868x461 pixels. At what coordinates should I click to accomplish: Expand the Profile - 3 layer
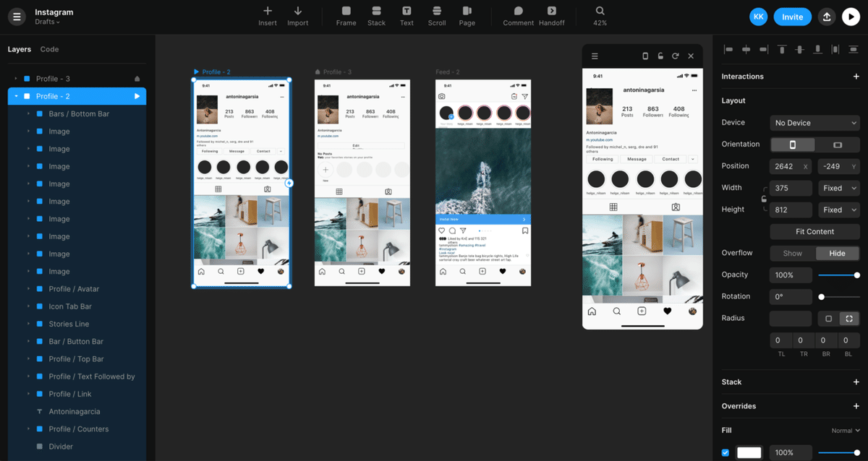[15, 79]
